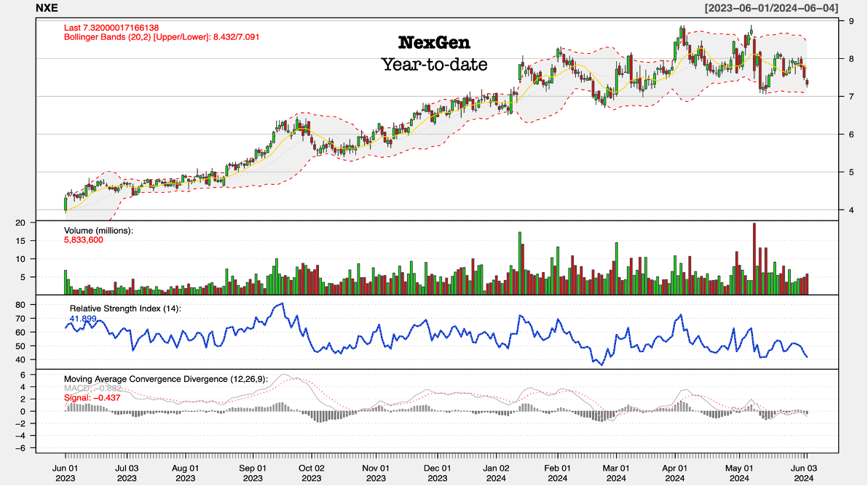Click the date range [2023-06-01/2024-06-04]
Viewport: 868px width, 486px height.
click(771, 8)
